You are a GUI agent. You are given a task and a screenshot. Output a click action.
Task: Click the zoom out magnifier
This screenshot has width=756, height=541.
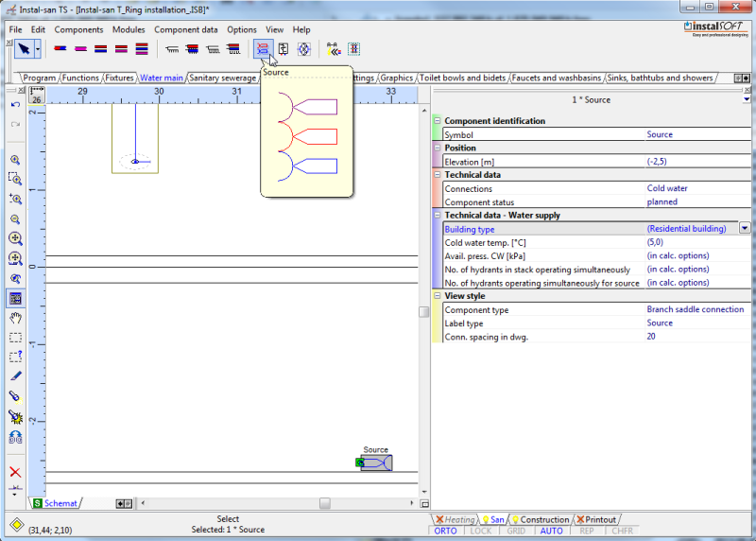click(x=15, y=219)
